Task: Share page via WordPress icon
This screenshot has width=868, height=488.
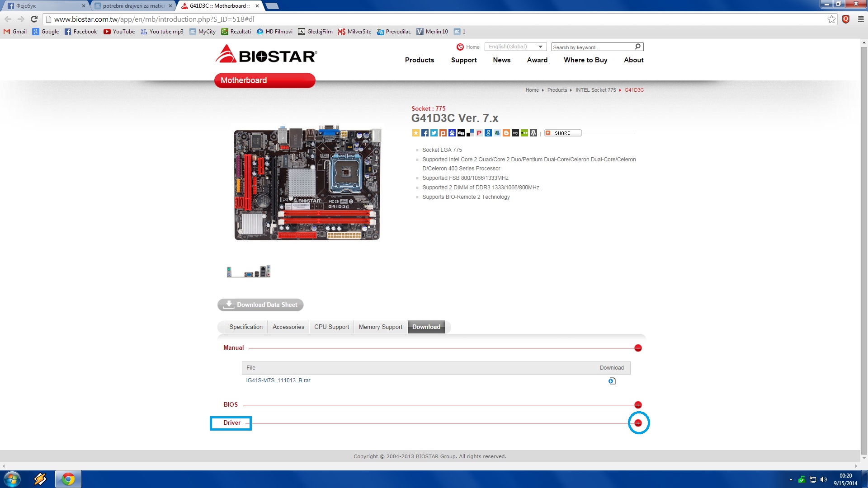Action: [x=533, y=133]
